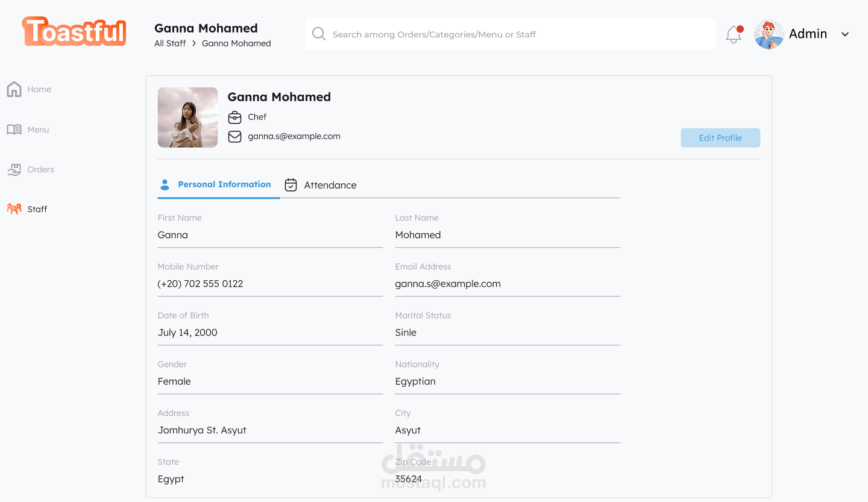The height and width of the screenshot is (502, 868).
Task: Click the Attendance calendar icon
Action: (x=291, y=185)
